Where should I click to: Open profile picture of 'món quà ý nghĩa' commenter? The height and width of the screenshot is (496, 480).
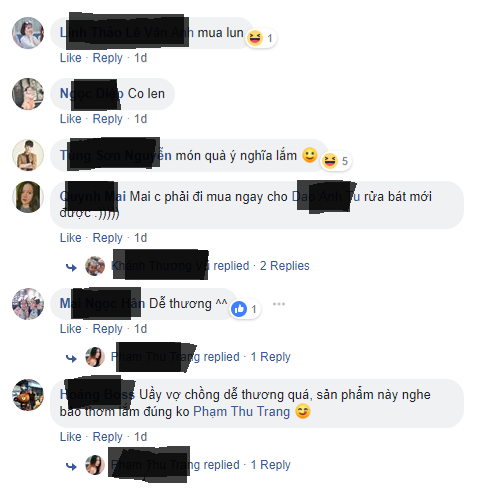[x=28, y=155]
